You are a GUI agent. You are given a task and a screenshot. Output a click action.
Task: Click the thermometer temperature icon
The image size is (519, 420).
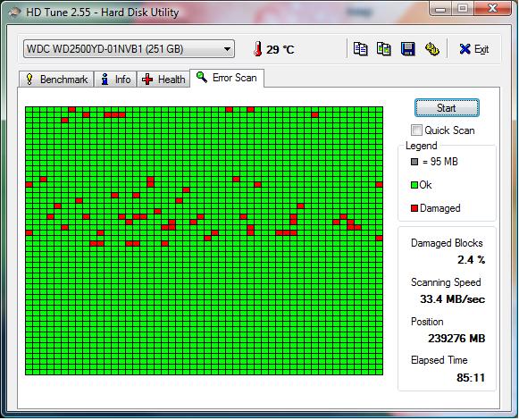pos(257,49)
